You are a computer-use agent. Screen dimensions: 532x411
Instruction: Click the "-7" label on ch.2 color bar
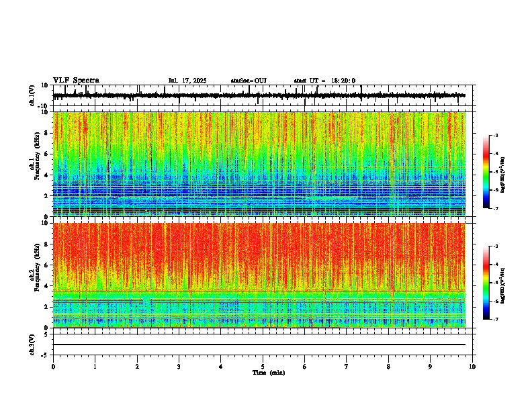496,320
